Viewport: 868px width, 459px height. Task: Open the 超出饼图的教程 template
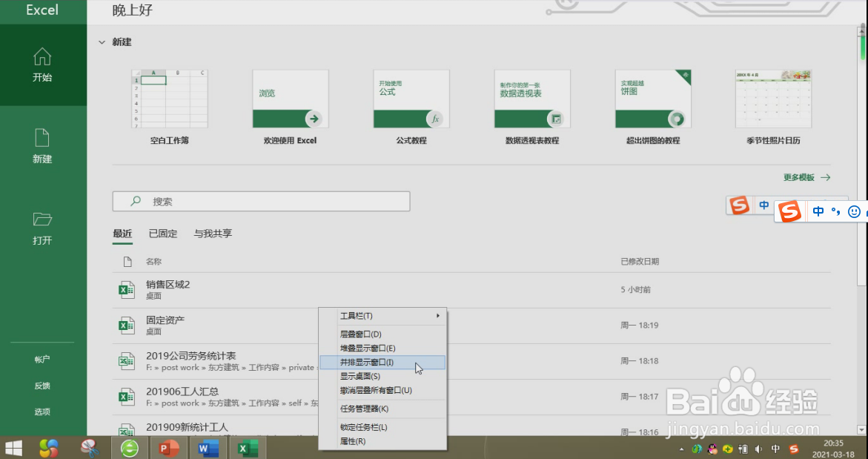[x=653, y=107]
